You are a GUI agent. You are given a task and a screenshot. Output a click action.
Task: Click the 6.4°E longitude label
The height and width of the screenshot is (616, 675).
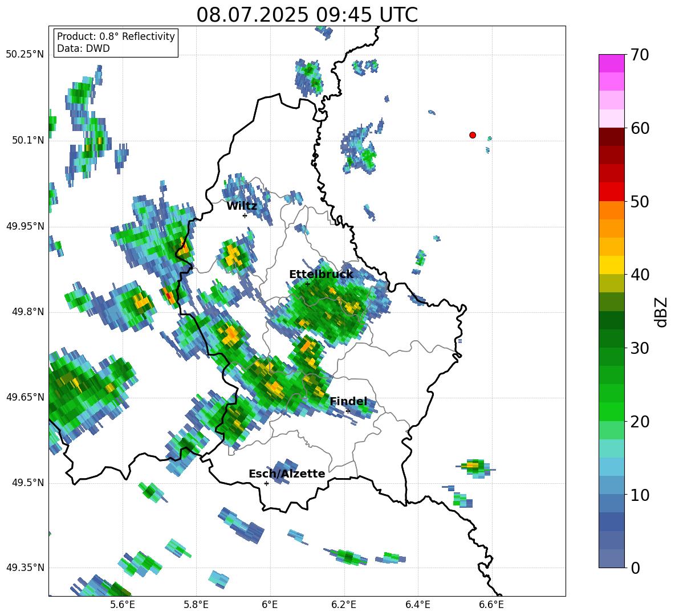417,605
